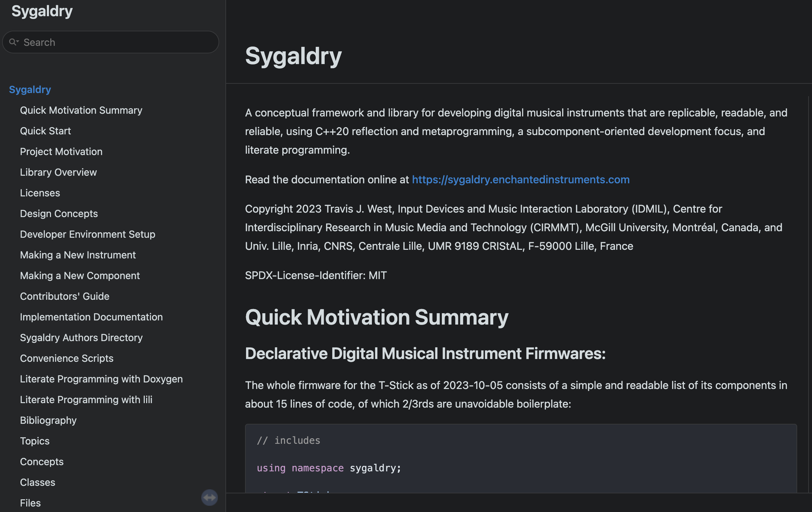Open Implementation Documentation

tap(91, 317)
